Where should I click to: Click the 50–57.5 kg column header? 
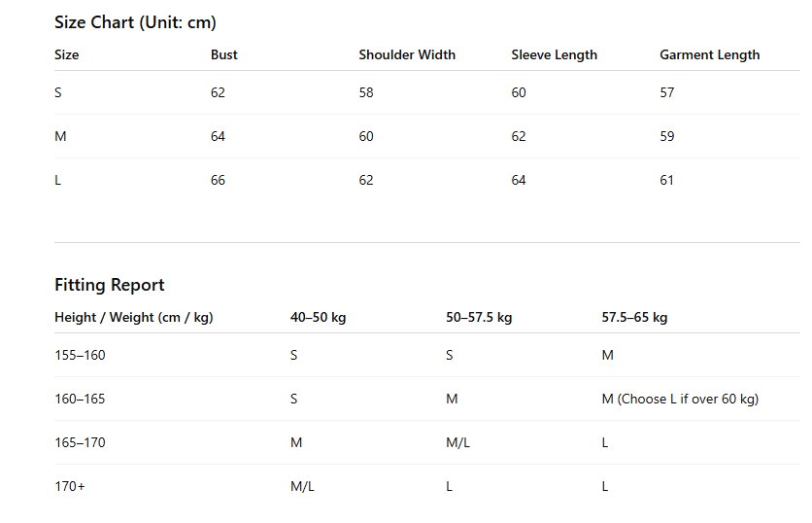[x=479, y=317]
